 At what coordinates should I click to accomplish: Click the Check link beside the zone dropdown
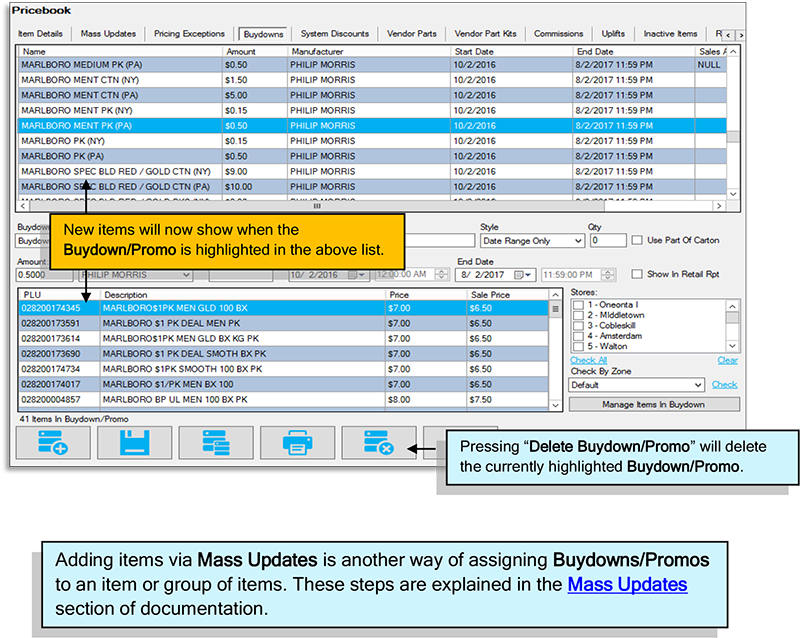(724, 385)
